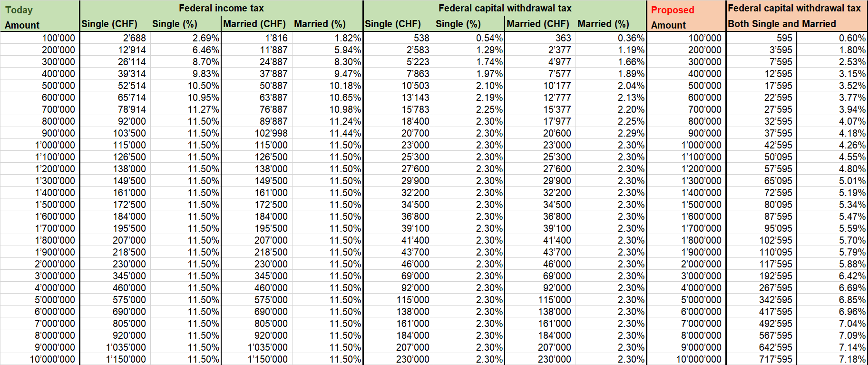Click the 11.44% cell
Screen dimensions: 868x365
click(x=328, y=133)
